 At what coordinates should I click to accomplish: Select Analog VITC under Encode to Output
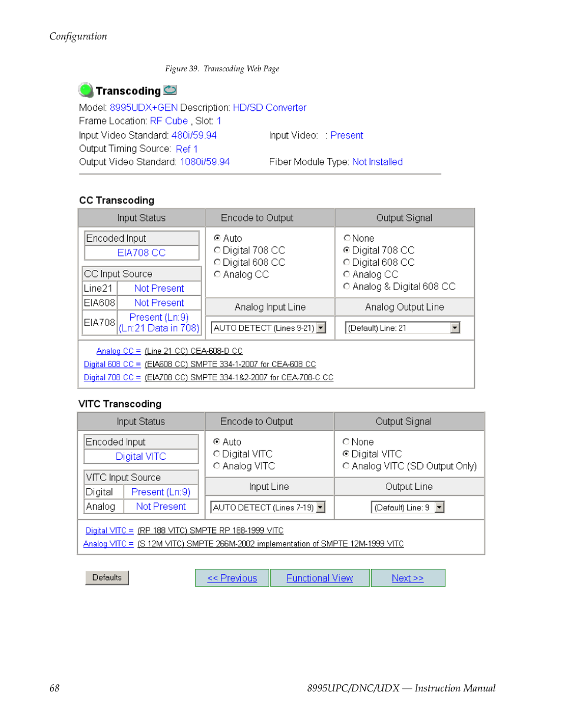coord(217,466)
